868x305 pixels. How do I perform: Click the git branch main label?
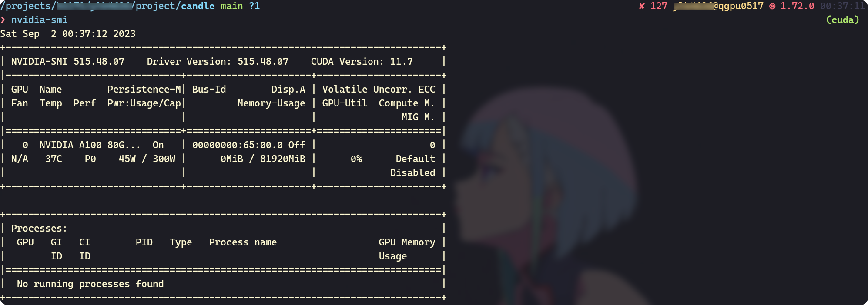pos(231,6)
